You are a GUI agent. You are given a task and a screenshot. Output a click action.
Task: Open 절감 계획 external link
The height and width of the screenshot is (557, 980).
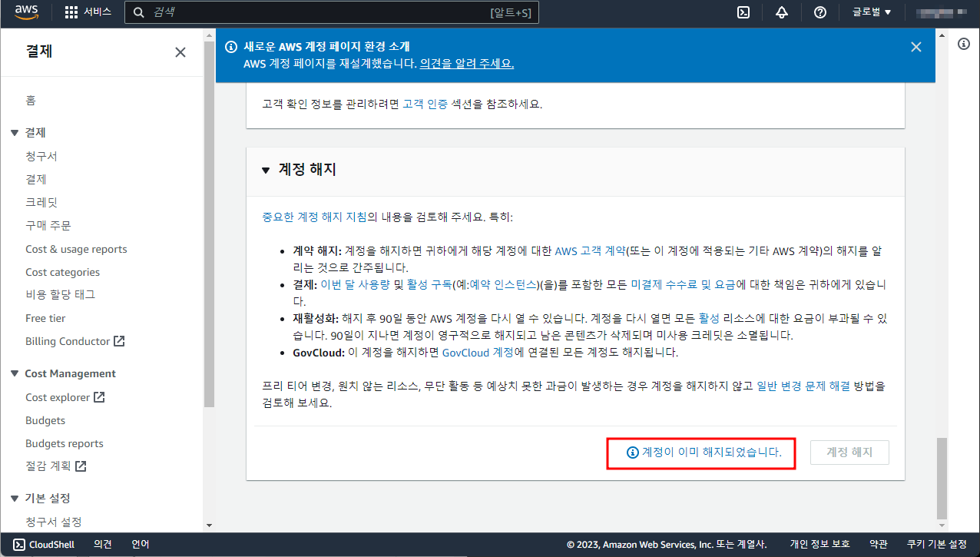pos(55,466)
